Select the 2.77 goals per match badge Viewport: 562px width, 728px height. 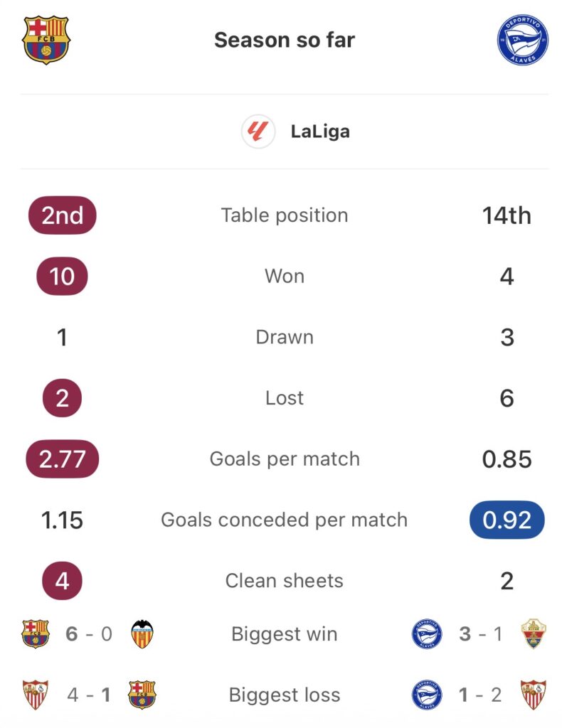coord(62,459)
